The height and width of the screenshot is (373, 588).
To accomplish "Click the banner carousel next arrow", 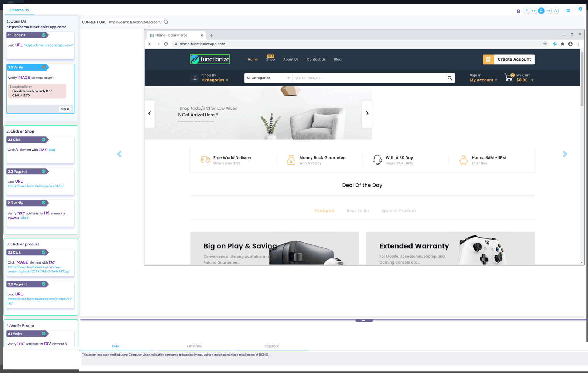I will pyautogui.click(x=367, y=113).
